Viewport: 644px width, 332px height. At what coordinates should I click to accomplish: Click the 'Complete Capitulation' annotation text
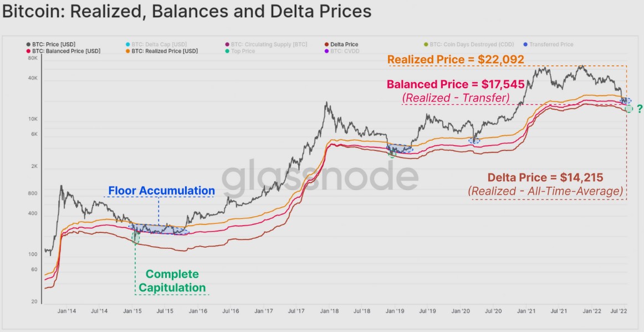coord(172,281)
